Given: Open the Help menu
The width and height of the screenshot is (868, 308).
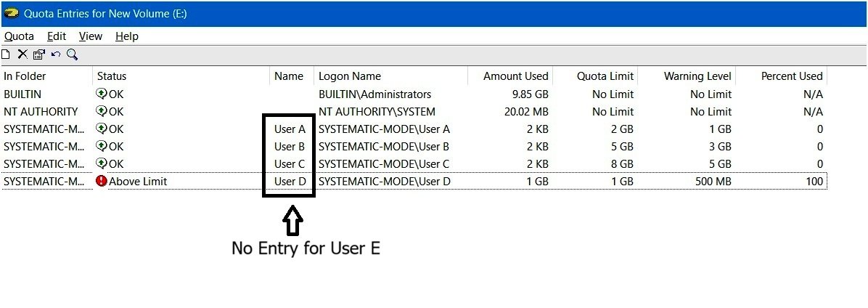Looking at the screenshot, I should click(127, 36).
